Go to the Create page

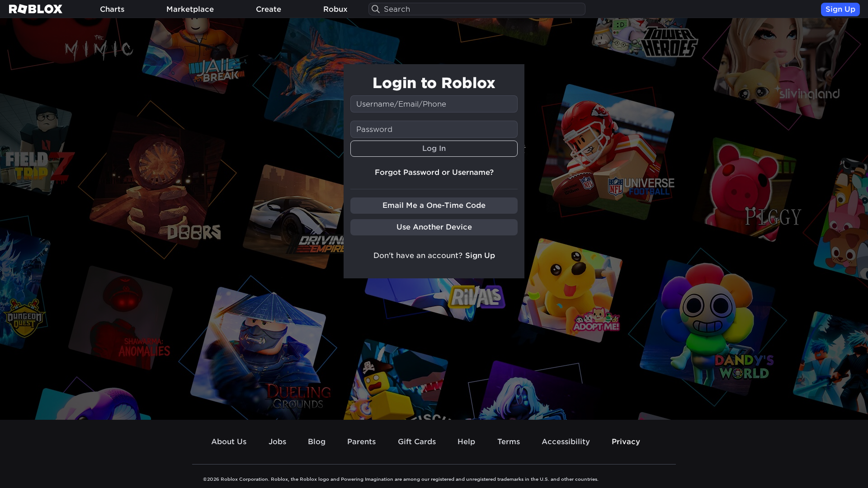(x=269, y=9)
